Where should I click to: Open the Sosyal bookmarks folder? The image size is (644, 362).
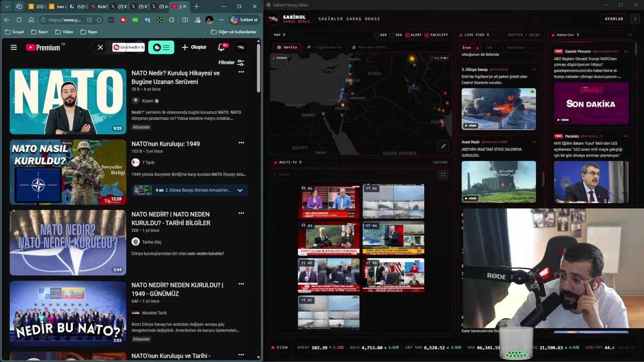14,32
